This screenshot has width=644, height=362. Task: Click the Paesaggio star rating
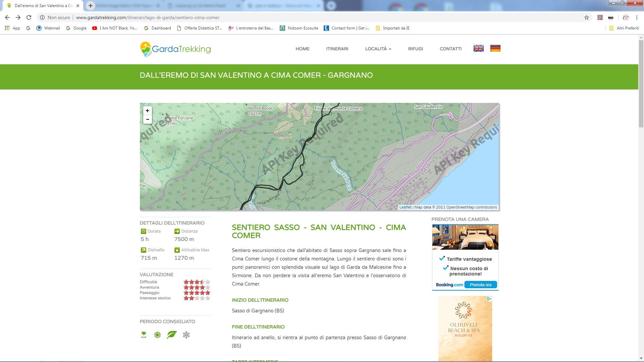pyautogui.click(x=197, y=293)
